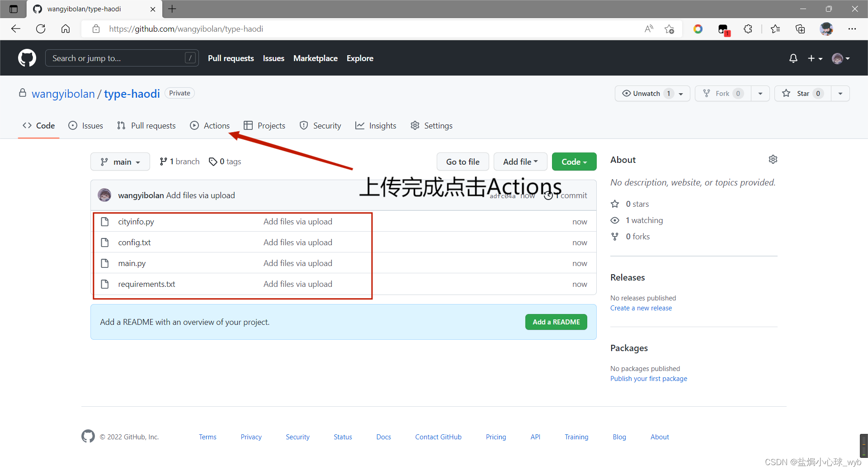Viewport: 868px width, 471px height.
Task: Expand the Star lists dropdown arrow
Action: pos(840,94)
